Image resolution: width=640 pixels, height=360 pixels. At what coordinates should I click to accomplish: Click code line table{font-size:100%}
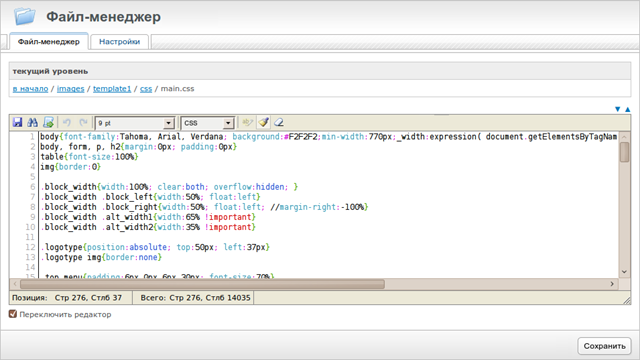(89, 157)
